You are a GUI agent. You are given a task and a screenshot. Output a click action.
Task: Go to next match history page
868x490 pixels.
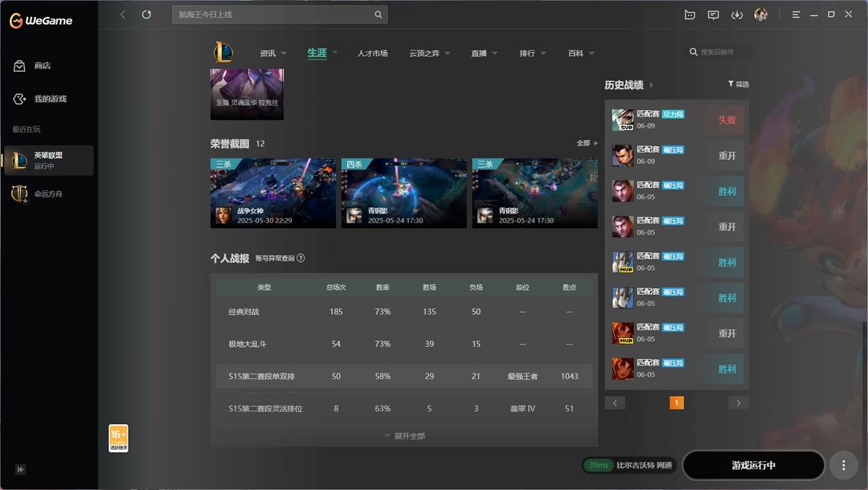(x=738, y=402)
